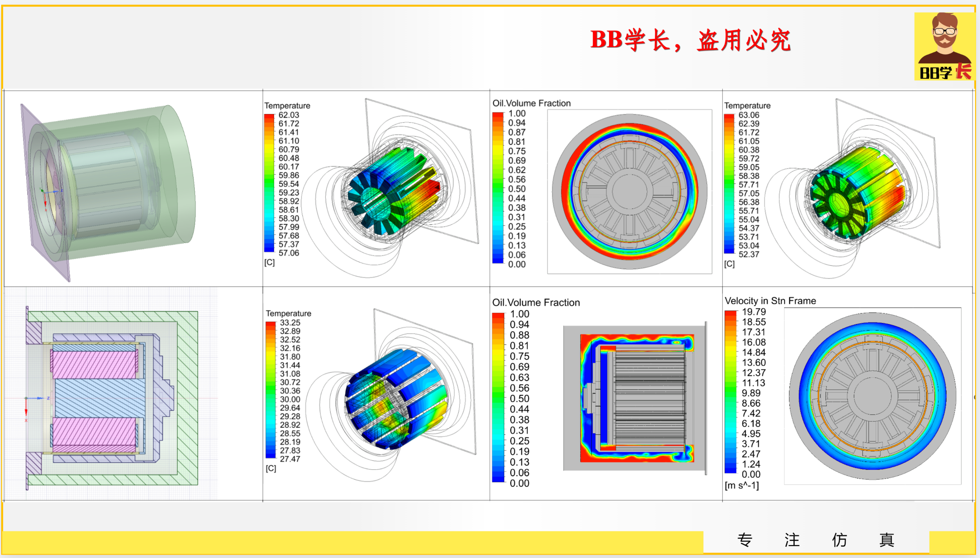Click the '9.89' velocity legend value

(x=751, y=393)
